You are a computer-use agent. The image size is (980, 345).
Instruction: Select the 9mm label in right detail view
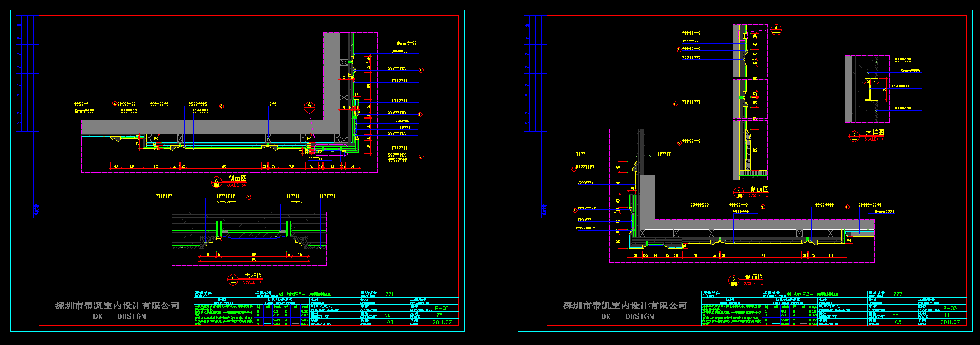click(910, 71)
